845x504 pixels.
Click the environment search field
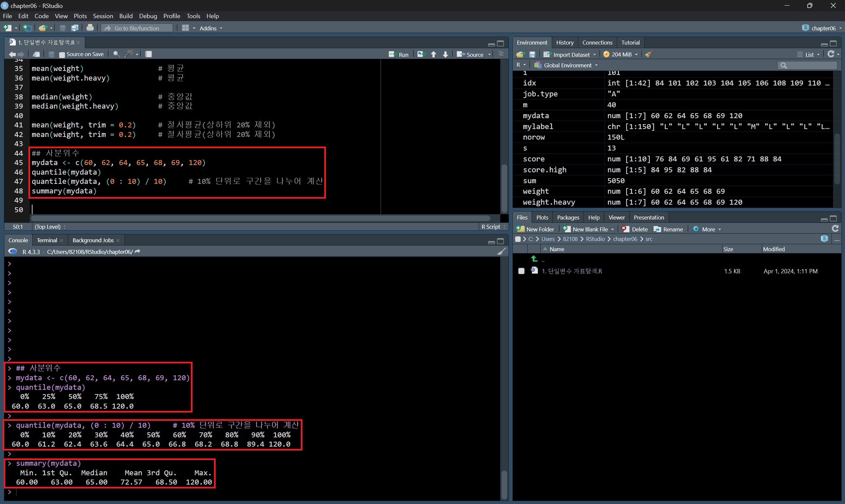[x=810, y=65]
